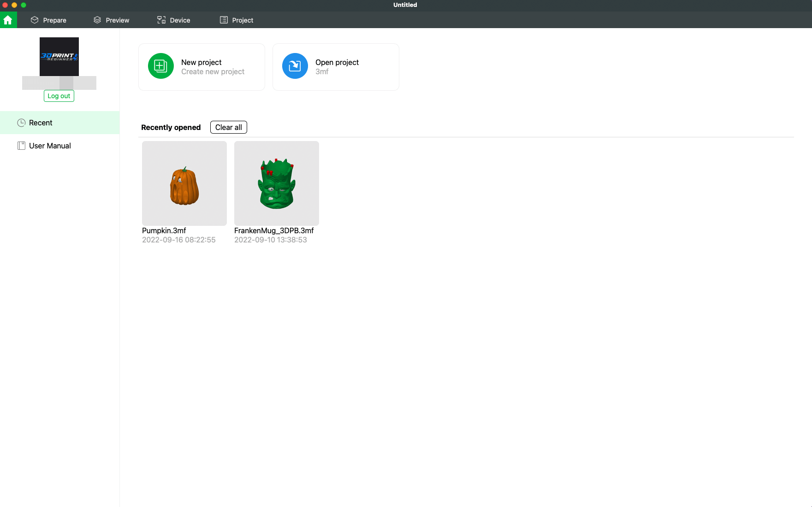Click the green Home icon

[x=8, y=20]
